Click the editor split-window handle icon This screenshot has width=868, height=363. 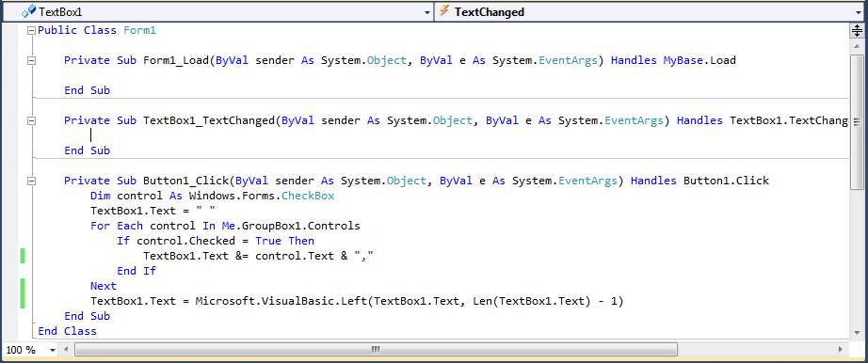(x=857, y=31)
